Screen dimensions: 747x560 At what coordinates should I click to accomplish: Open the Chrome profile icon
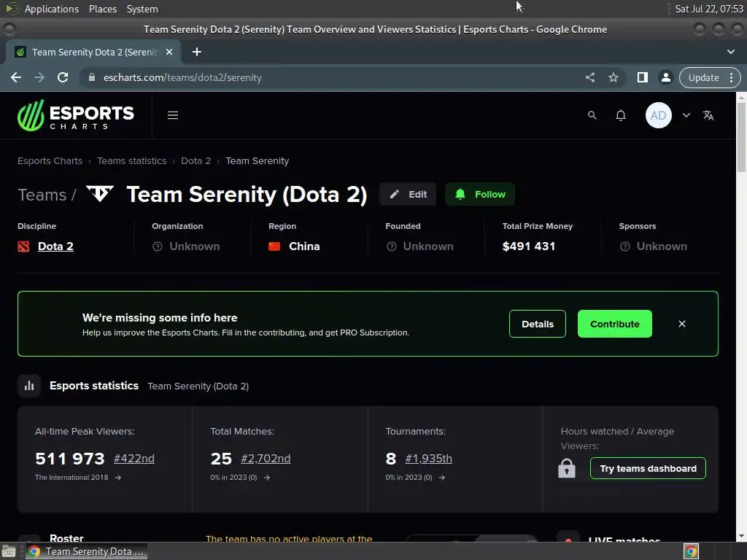coord(665,77)
